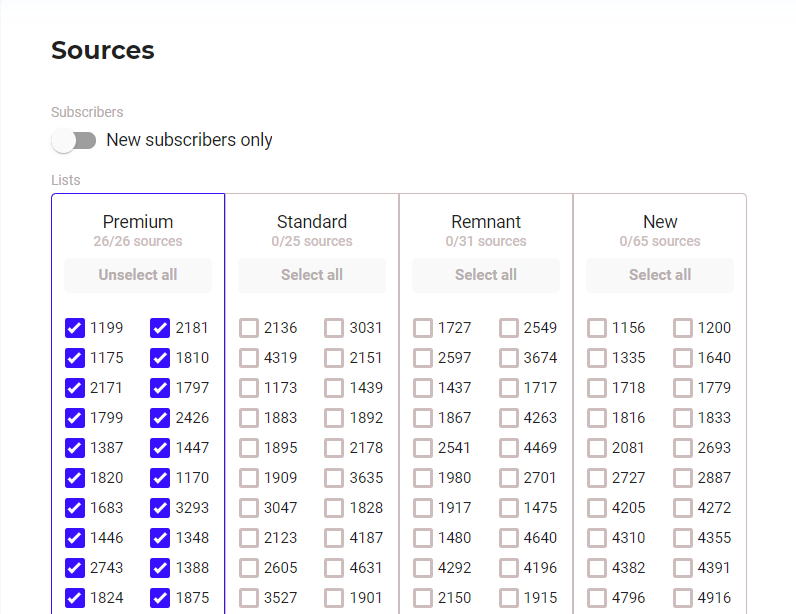Deselect source 2426 checkbox
796x614 pixels.
pos(160,418)
